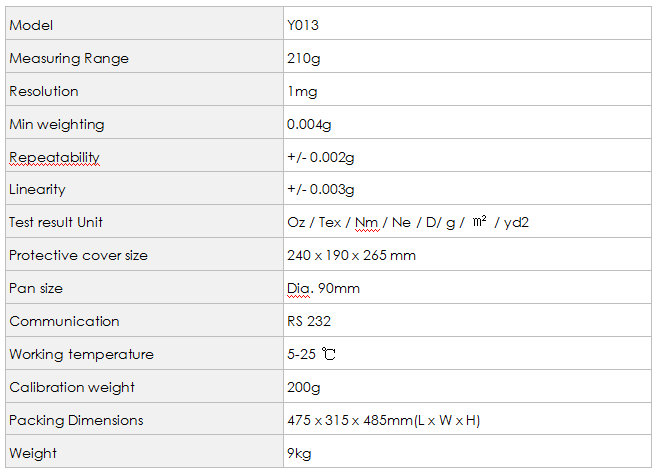Select the Y013 model value cell
657x473 pixels.
pyautogui.click(x=467, y=23)
